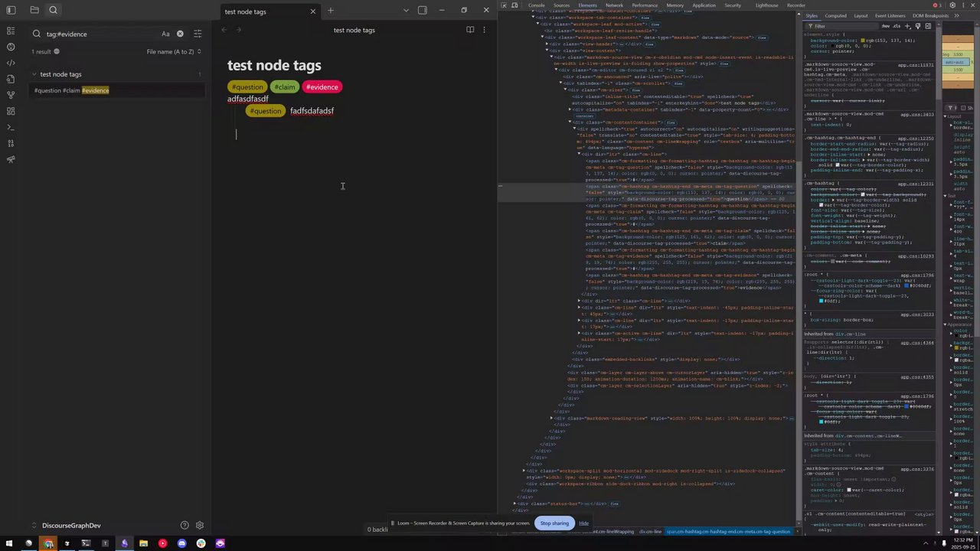Open a new tab with plus button
This screenshot has width=980, height=551.
tap(331, 11)
